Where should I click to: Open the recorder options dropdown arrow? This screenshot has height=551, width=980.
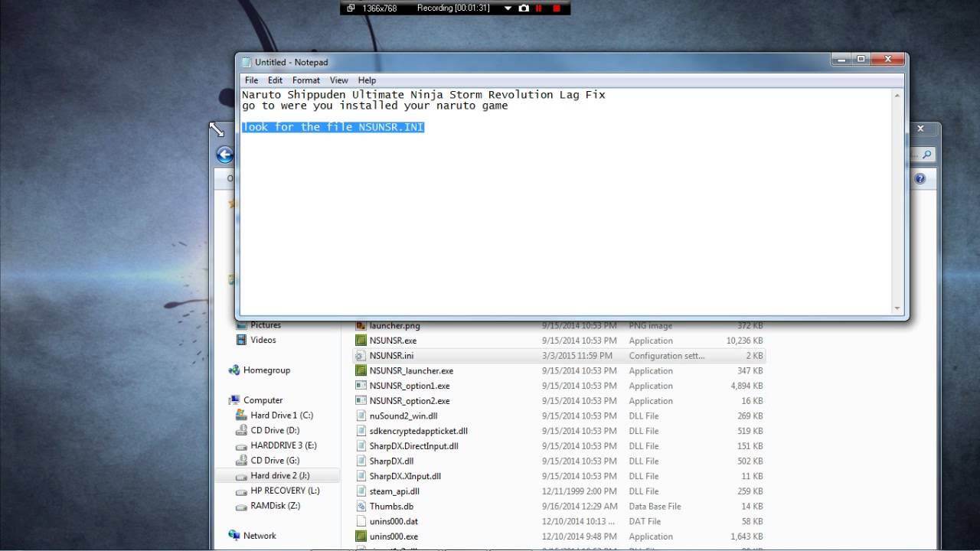507,8
